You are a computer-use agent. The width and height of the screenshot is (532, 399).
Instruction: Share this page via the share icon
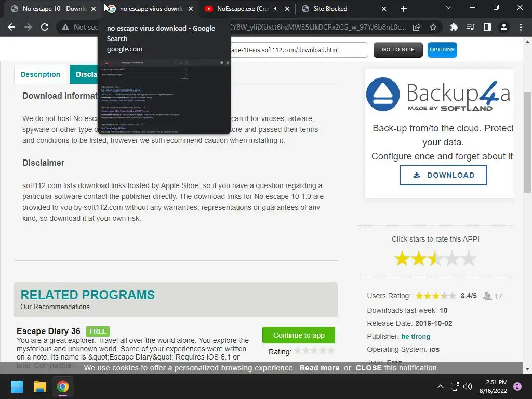[x=417, y=27]
